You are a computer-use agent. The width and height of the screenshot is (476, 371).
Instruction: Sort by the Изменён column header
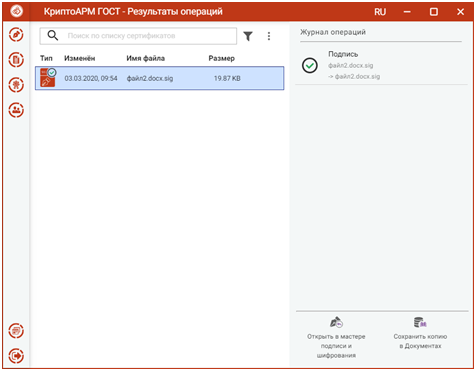(x=80, y=58)
